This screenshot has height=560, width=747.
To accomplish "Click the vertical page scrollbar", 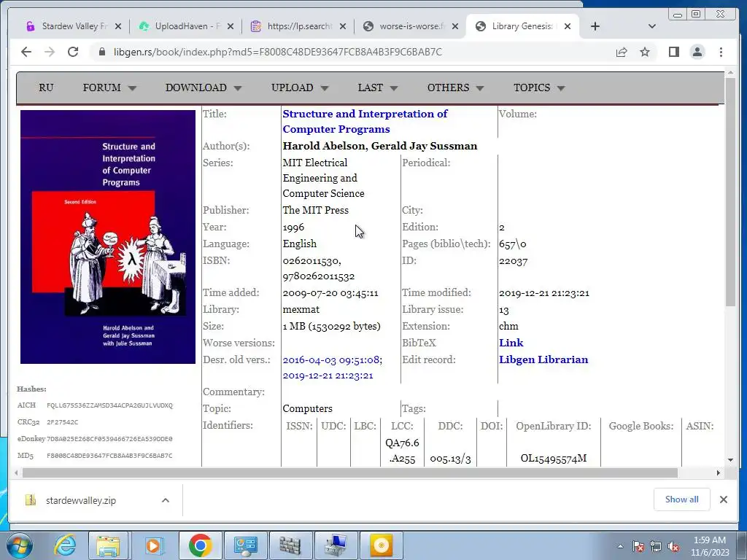I will pos(731,192).
